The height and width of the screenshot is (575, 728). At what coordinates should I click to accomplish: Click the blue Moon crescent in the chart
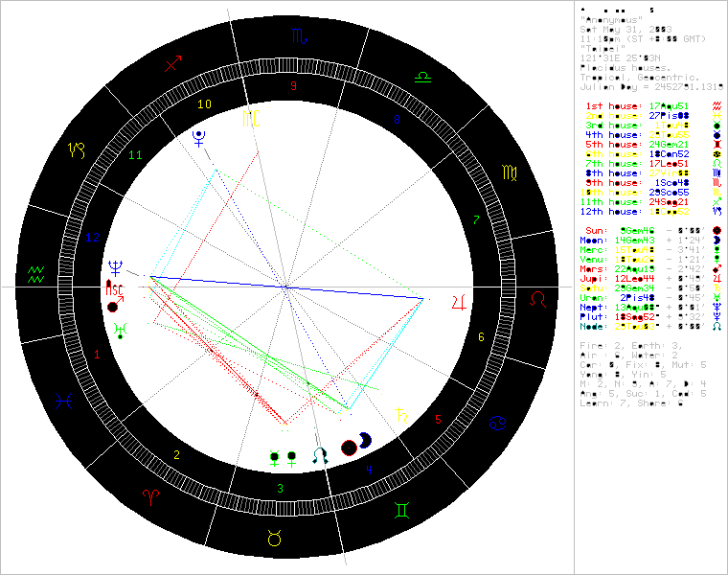coord(365,440)
